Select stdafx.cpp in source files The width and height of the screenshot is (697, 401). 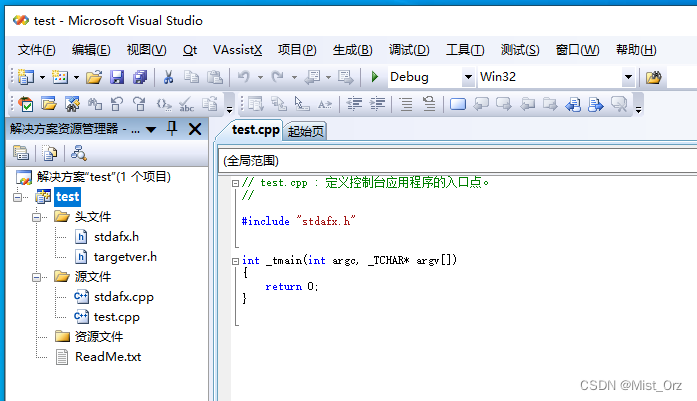pos(124,297)
